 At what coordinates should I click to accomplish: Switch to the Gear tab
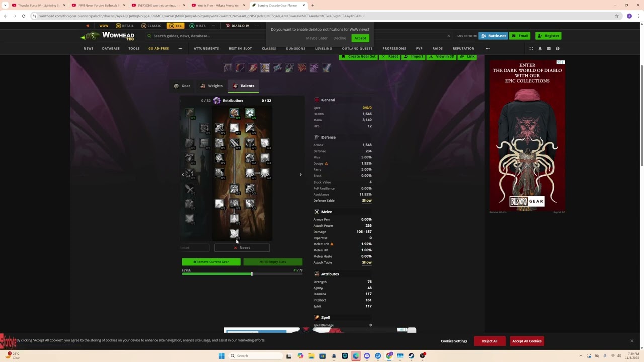(x=182, y=86)
